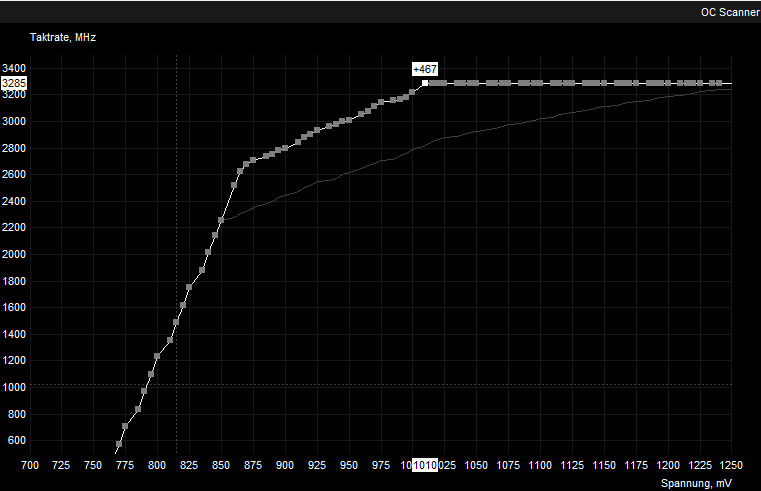This screenshot has width=761, height=491.
Task: Select the curve point at 825 mV
Action: click(189, 287)
